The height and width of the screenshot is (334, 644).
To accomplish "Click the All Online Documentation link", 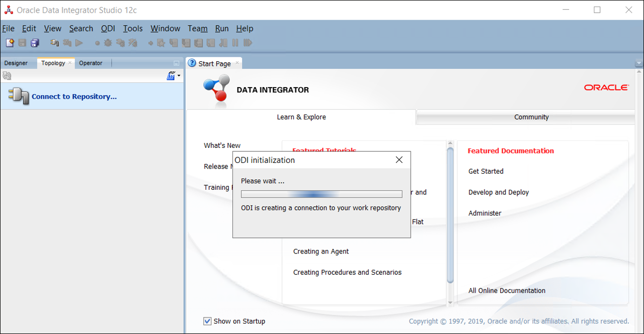I will click(507, 290).
